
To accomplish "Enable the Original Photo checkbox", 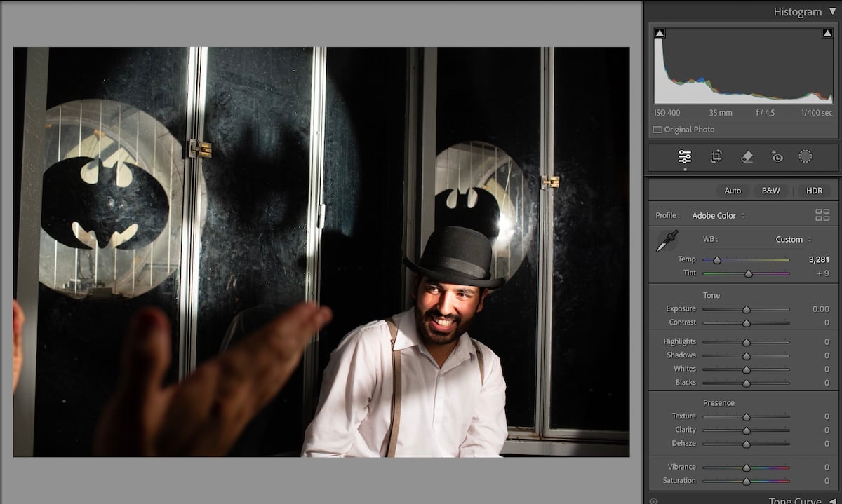I will pos(657,129).
